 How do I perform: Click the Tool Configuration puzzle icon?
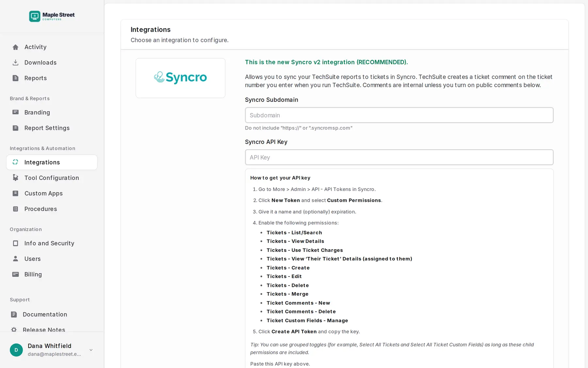coord(15,178)
